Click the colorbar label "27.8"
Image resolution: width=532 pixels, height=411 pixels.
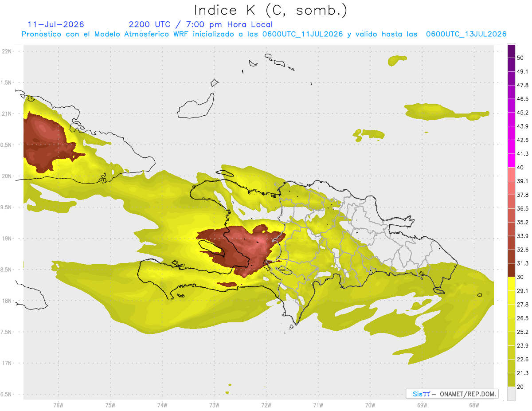pos(523,305)
